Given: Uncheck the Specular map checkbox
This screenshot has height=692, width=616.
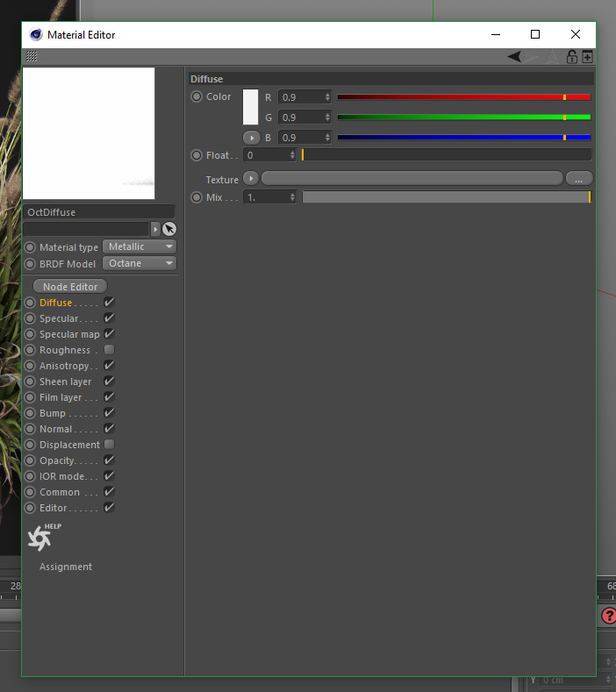Looking at the screenshot, I should (x=109, y=333).
